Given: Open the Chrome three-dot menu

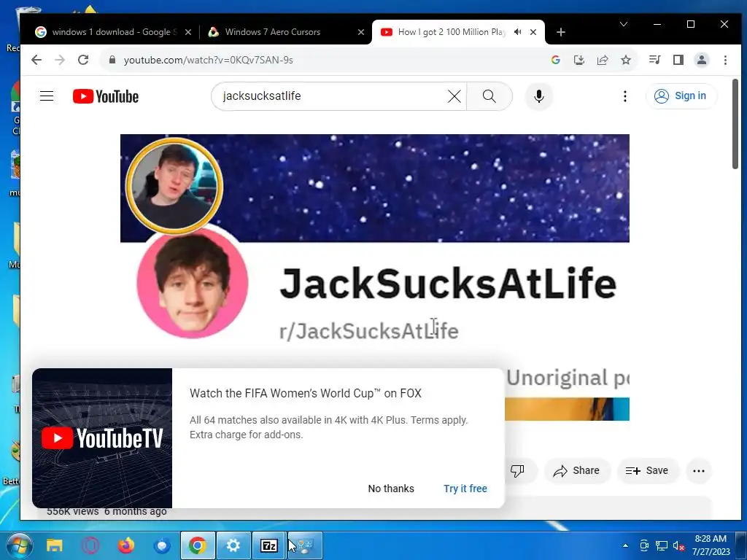Looking at the screenshot, I should (725, 60).
